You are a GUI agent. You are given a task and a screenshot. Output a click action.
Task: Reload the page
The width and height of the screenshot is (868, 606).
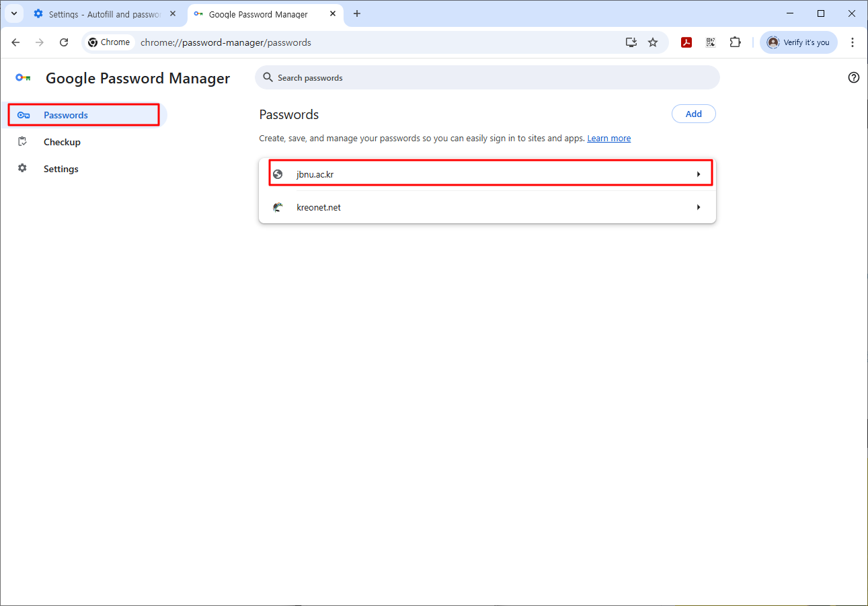64,42
